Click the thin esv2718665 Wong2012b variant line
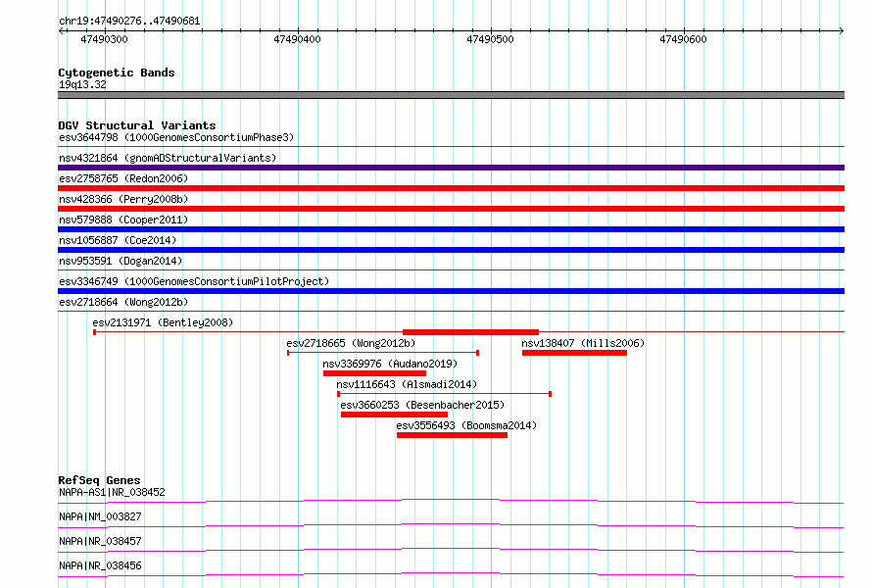 coord(383,353)
